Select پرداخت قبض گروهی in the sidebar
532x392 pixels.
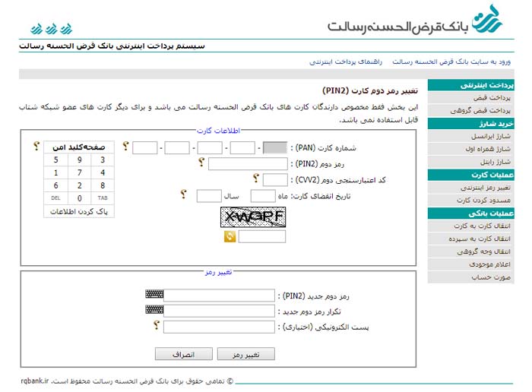[x=471, y=111]
